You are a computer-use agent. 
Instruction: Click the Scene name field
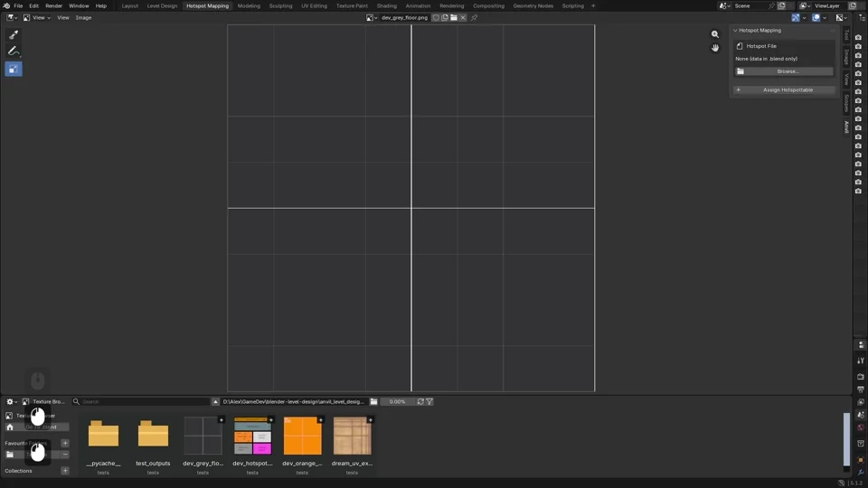[x=750, y=5]
